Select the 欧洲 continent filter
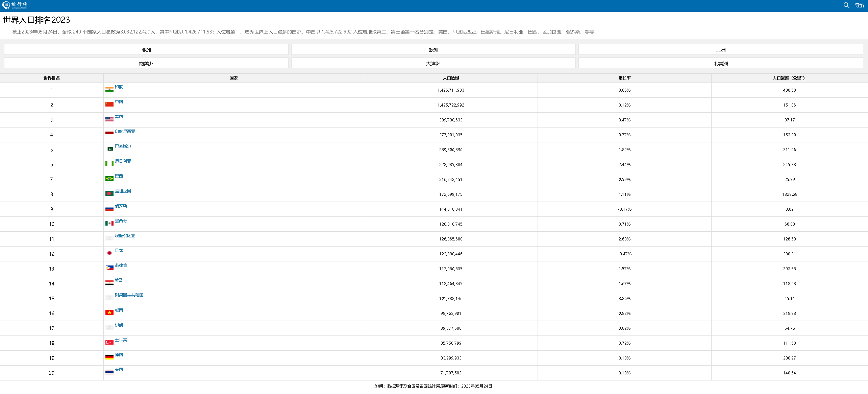 [433, 50]
